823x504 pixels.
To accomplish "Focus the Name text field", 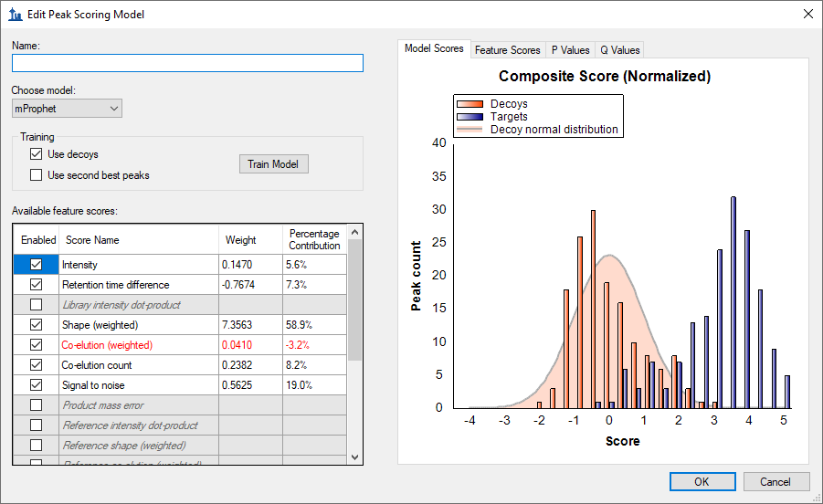I will pos(187,63).
